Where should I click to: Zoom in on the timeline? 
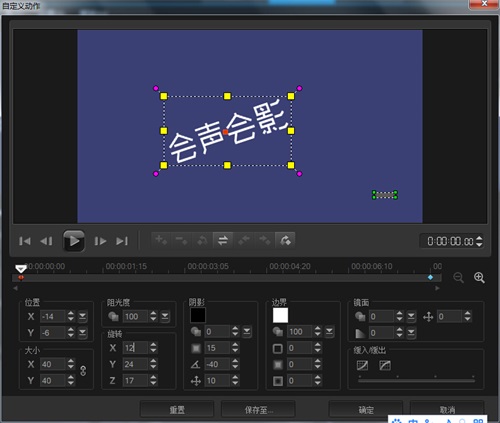pyautogui.click(x=479, y=278)
